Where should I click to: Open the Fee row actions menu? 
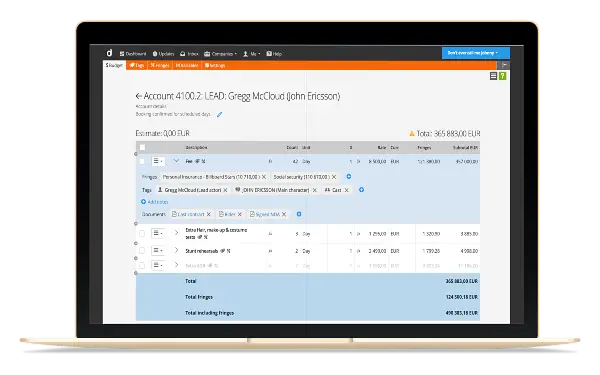click(158, 161)
